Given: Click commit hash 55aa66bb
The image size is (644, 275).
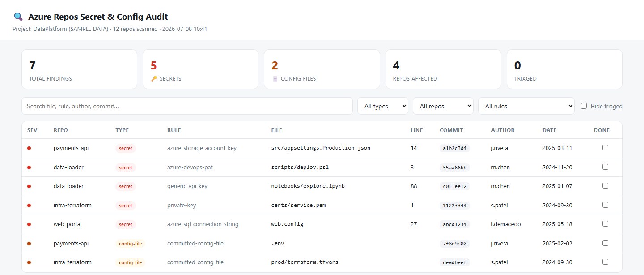Looking at the screenshot, I should click(454, 168).
